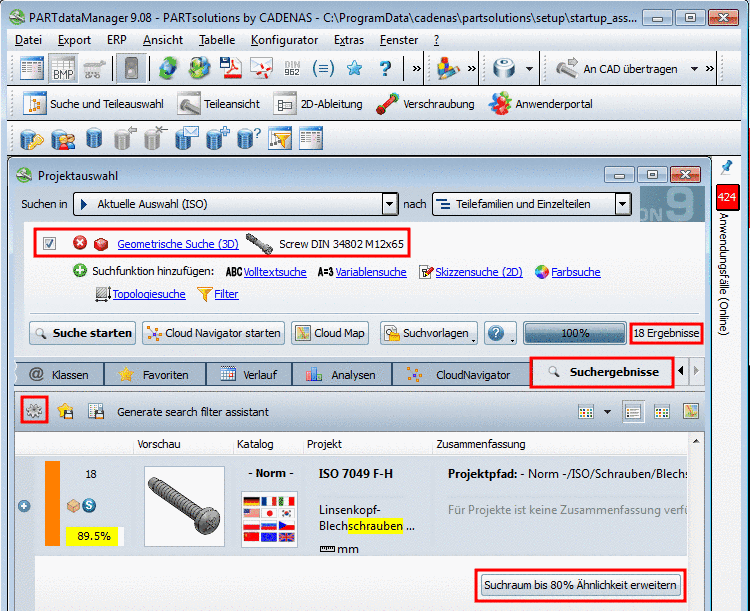
Task: Open the Volltextsuche link
Action: click(x=275, y=272)
